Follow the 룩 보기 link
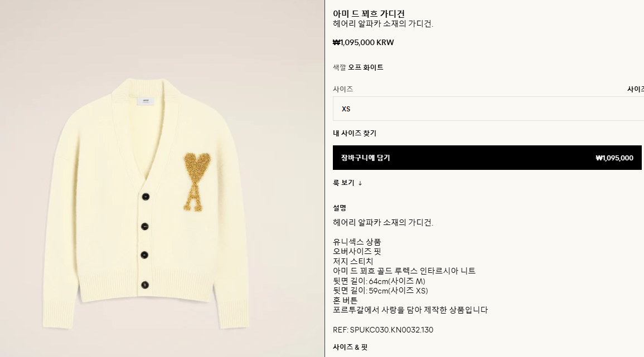The width and height of the screenshot is (644, 357). (343, 183)
